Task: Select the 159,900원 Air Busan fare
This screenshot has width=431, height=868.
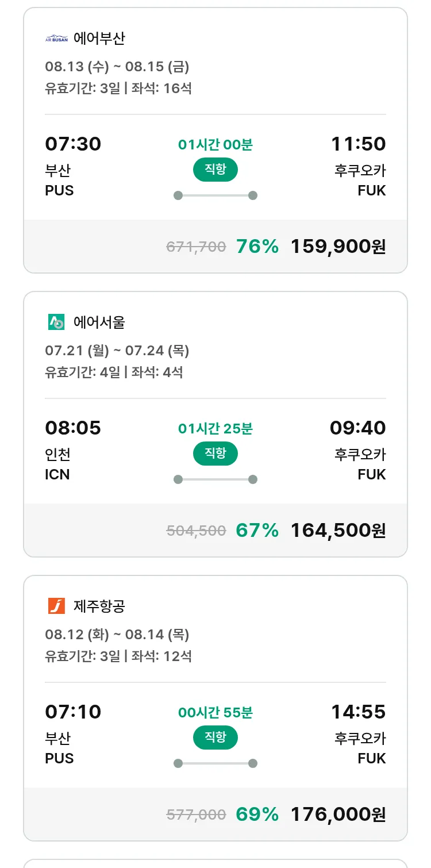Action: pos(338,247)
